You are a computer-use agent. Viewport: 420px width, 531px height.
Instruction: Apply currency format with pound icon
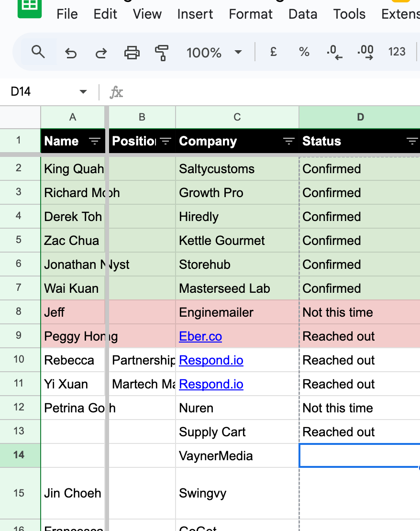274,52
